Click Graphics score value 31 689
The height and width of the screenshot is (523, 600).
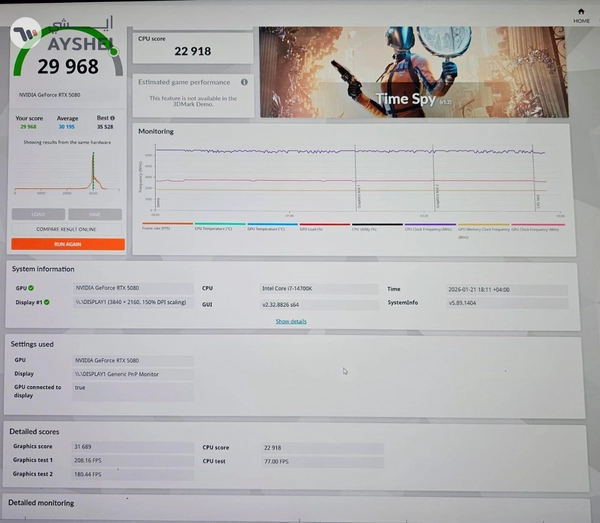133,446
